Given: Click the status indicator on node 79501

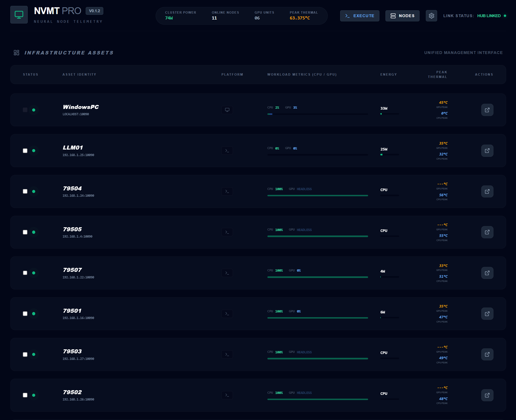Looking at the screenshot, I should 34,314.
